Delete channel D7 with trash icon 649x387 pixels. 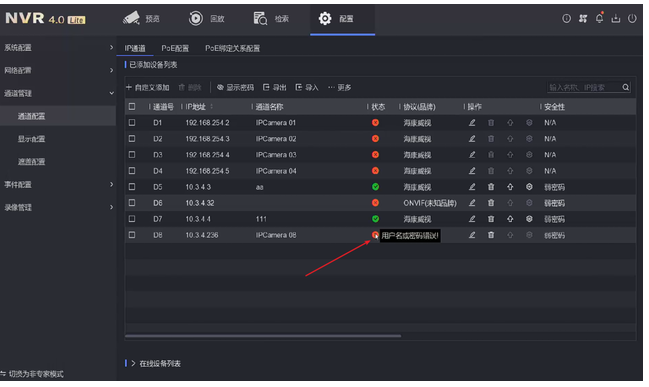(x=491, y=219)
